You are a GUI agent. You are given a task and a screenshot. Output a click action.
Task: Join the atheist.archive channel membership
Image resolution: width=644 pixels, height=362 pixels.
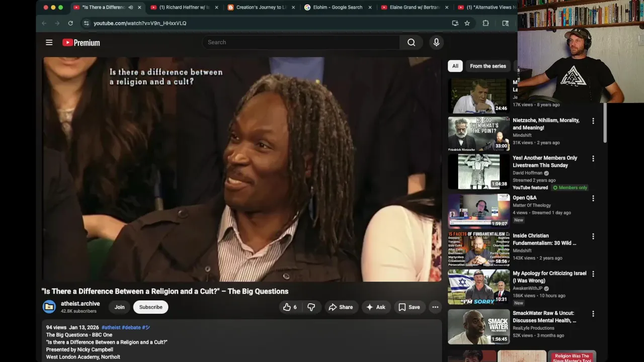coord(119,307)
